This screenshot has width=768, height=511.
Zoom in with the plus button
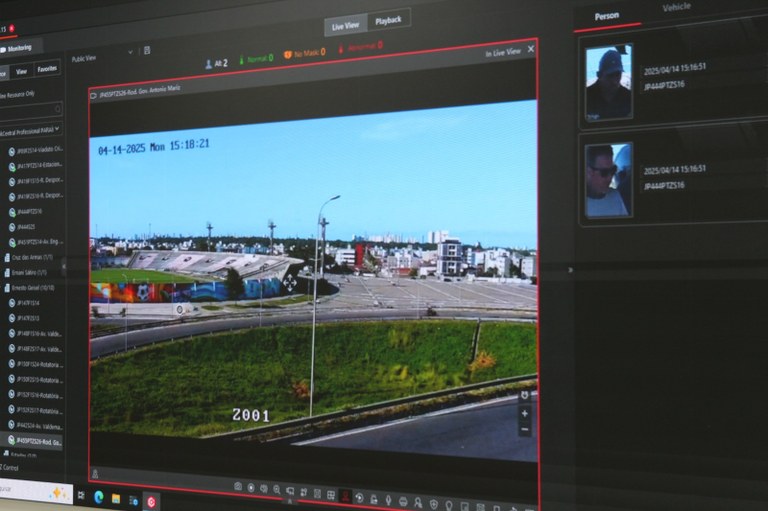524,413
